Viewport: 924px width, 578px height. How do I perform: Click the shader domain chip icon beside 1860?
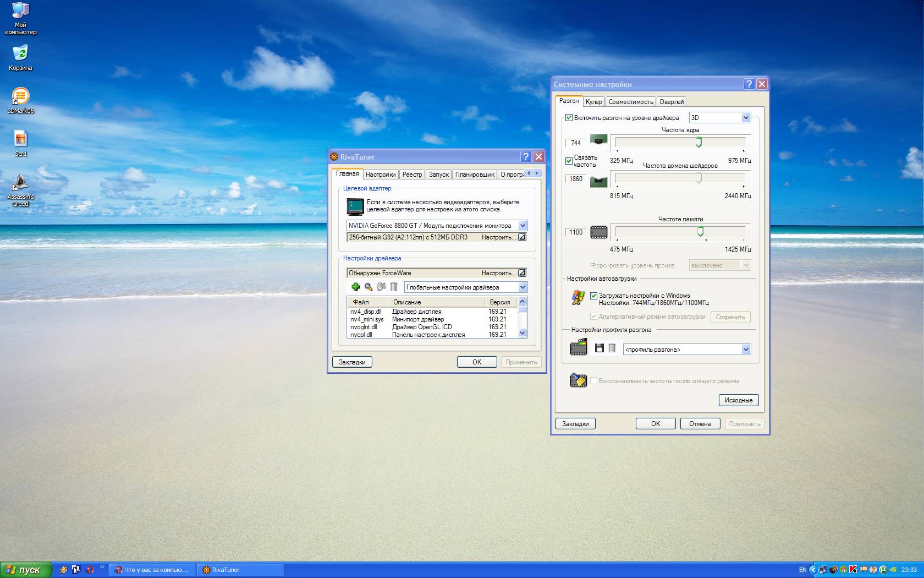tap(598, 181)
